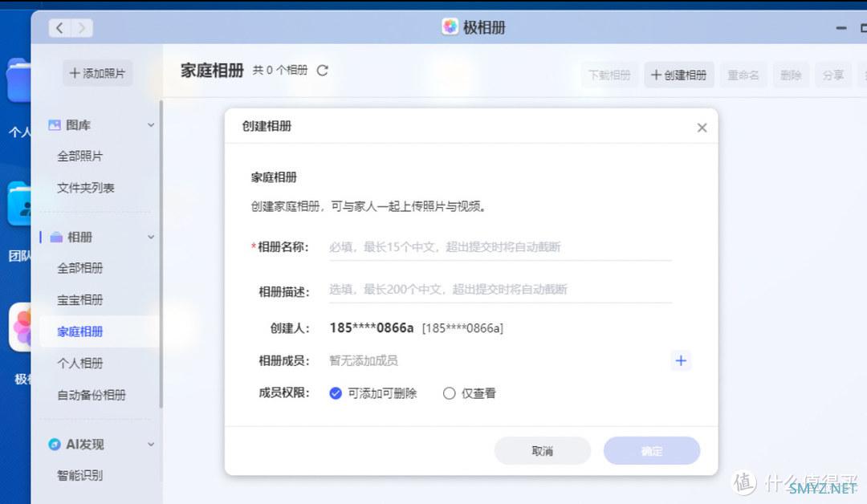867x504 pixels.
Task: Refresh the 家庭相册 album list
Action: (323, 70)
